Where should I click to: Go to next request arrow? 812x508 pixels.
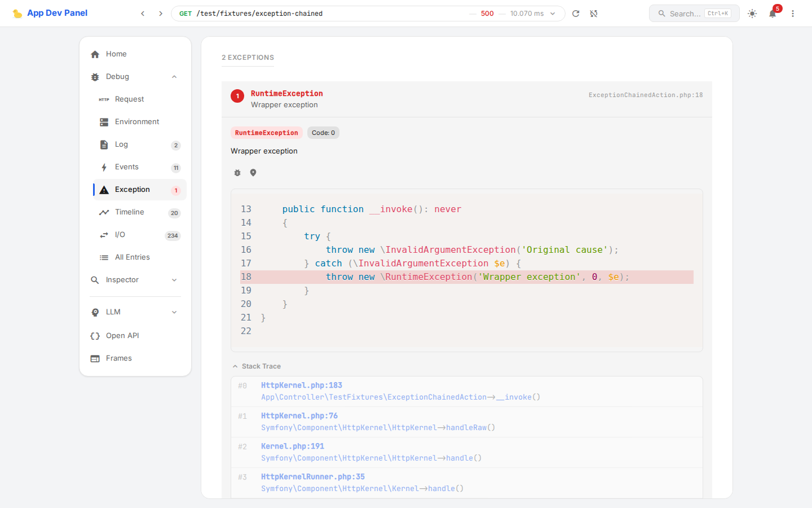tap(161, 14)
